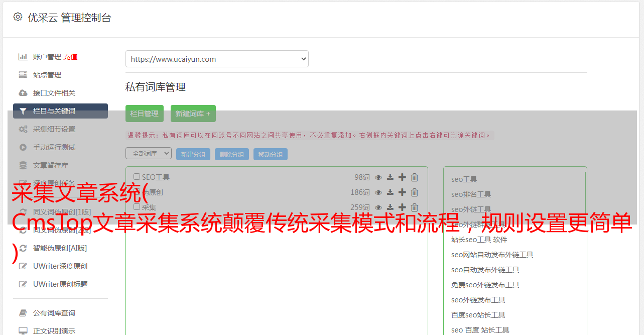
Task: Select keyword 'seo排名工具'
Action: click(471, 194)
